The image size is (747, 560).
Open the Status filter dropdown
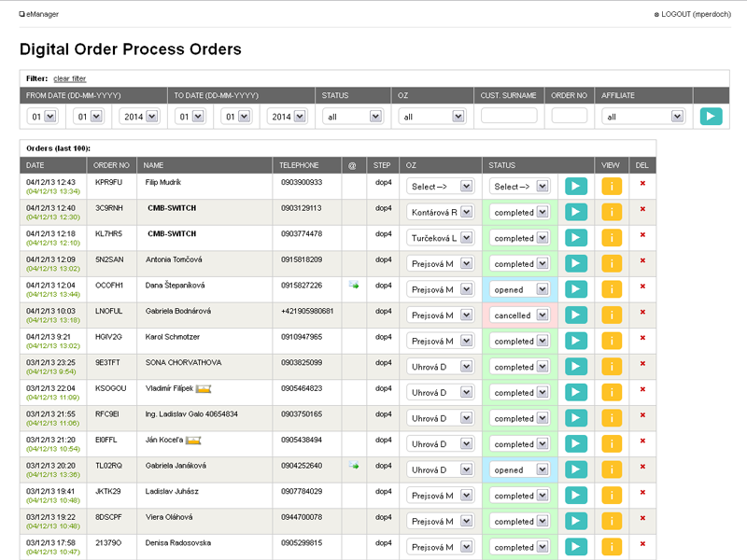pos(352,117)
